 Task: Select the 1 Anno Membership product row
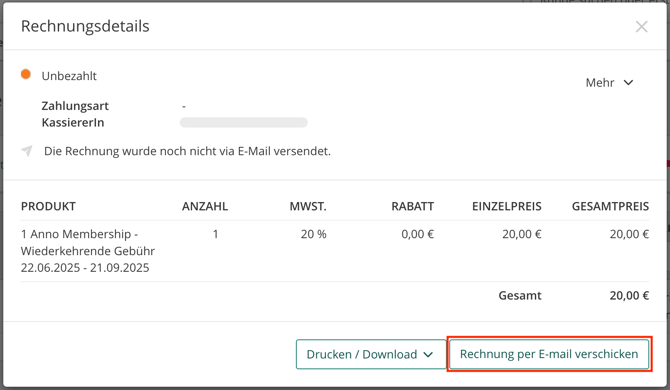335,251
